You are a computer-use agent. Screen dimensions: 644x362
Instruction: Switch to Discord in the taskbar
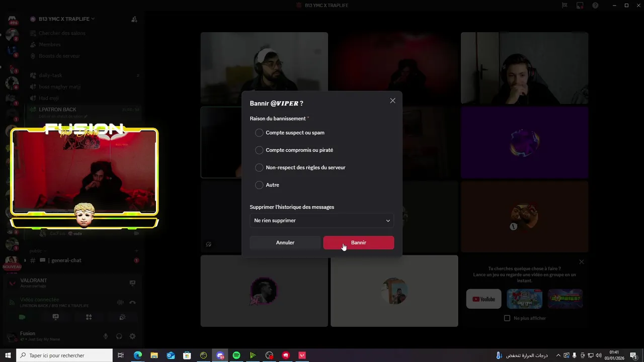coord(220,355)
